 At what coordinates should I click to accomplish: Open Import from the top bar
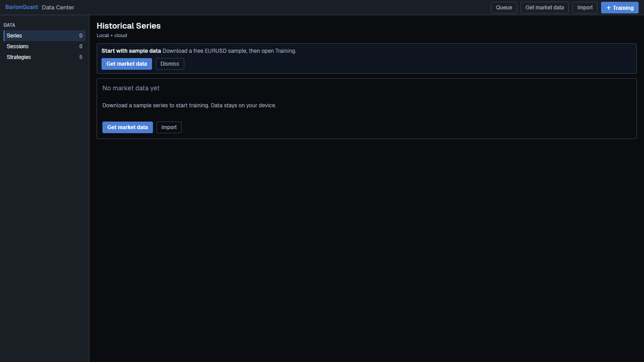[585, 8]
